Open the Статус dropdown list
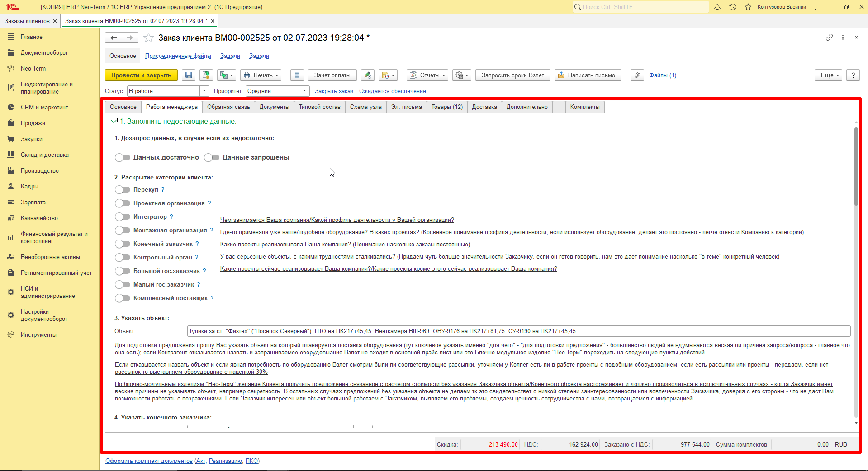The width and height of the screenshot is (868, 471). (204, 91)
